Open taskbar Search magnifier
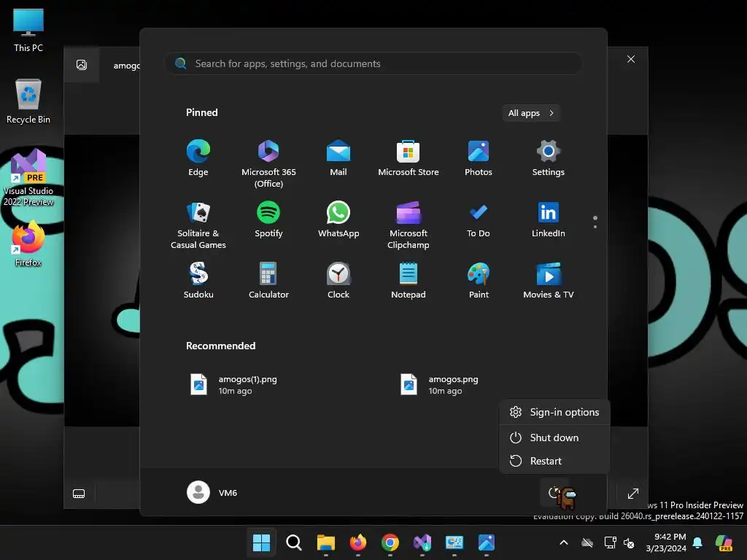 click(293, 542)
